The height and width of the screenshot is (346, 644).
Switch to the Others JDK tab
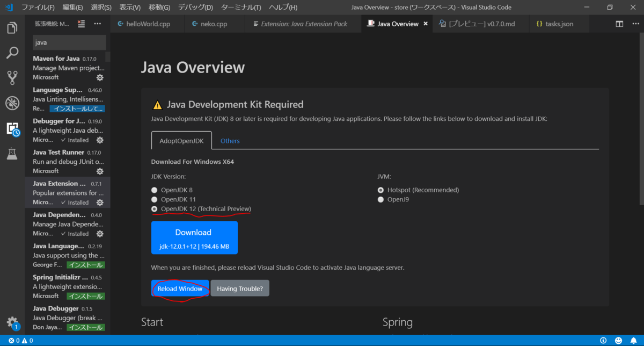(230, 140)
